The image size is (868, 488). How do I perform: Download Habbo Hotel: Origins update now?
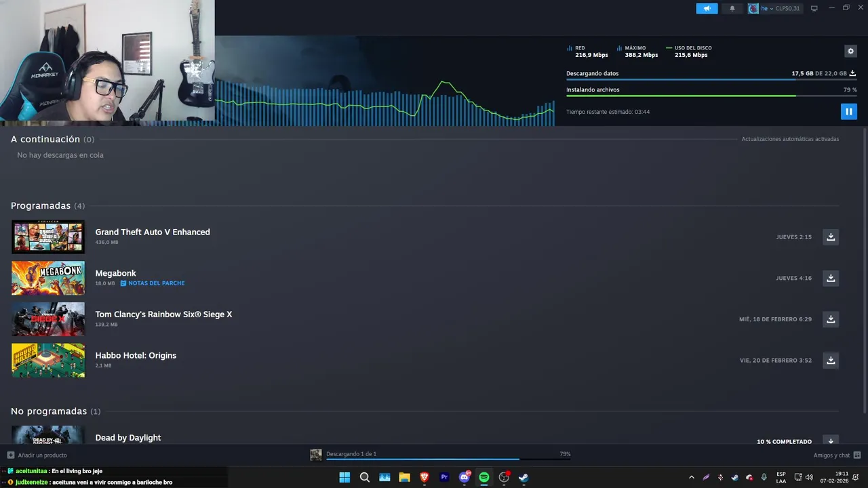[830, 360]
